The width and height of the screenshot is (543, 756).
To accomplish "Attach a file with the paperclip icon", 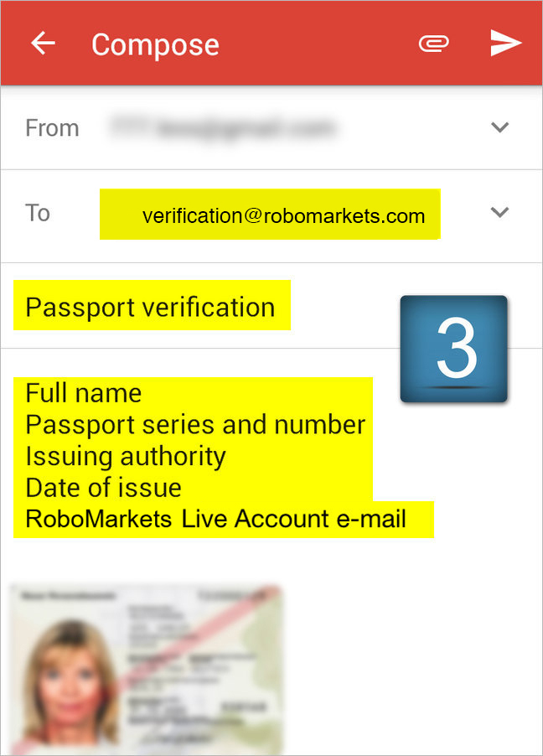I will pos(433,44).
